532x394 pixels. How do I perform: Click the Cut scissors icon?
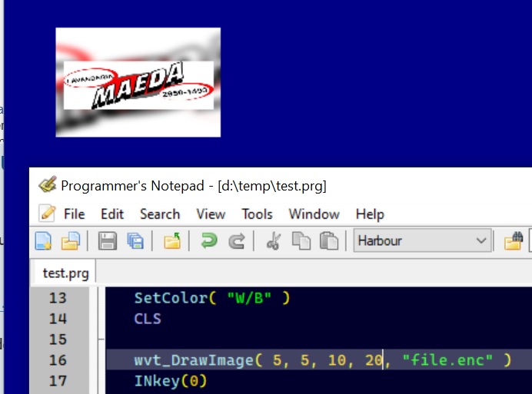point(274,240)
